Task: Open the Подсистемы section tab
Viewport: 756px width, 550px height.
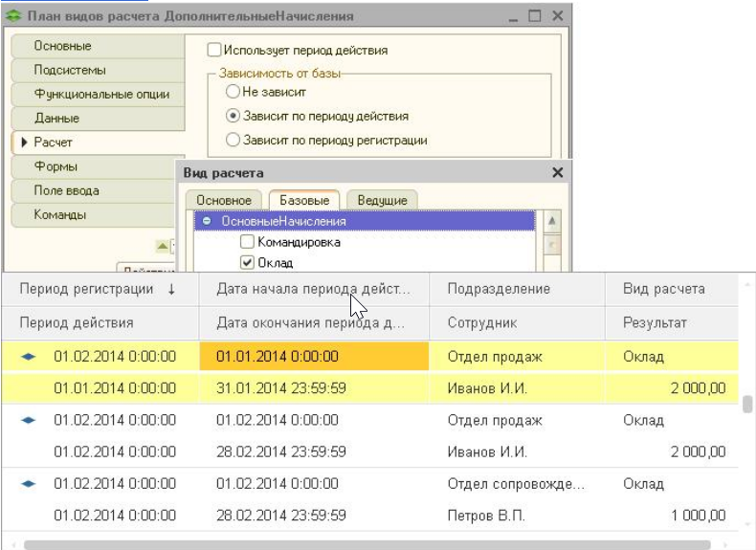Action: click(98, 70)
